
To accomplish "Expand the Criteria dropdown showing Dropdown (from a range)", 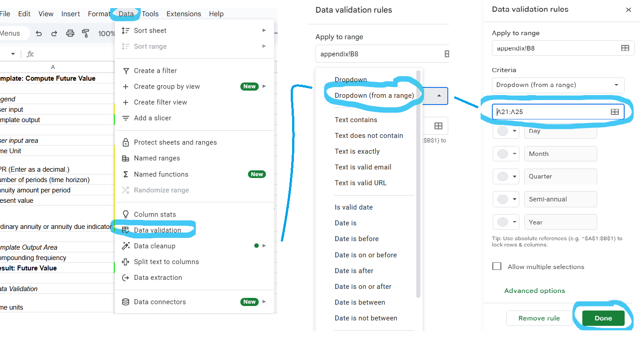I will click(x=558, y=85).
